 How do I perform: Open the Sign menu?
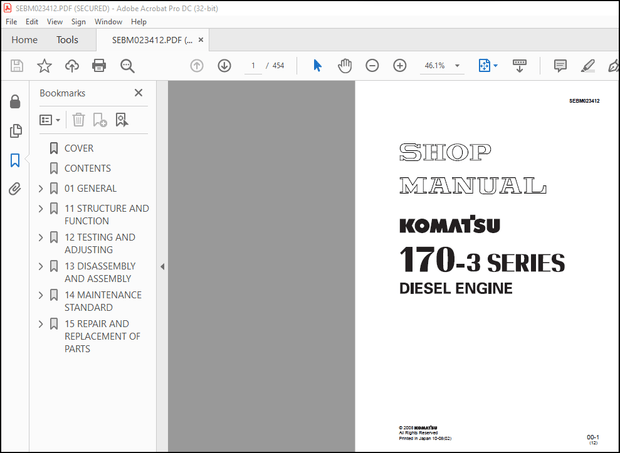(x=78, y=22)
